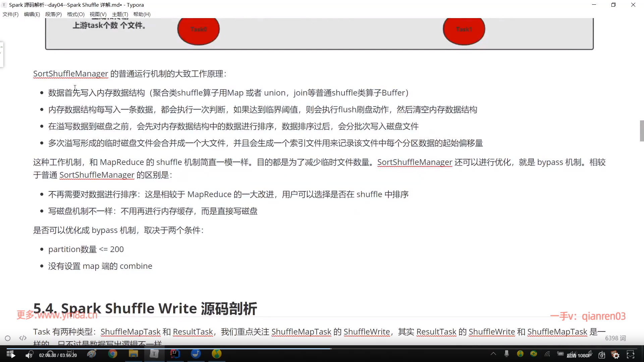This screenshot has height=362, width=644.
Task: Switch to Typora taskbar icon
Action: coord(154,354)
